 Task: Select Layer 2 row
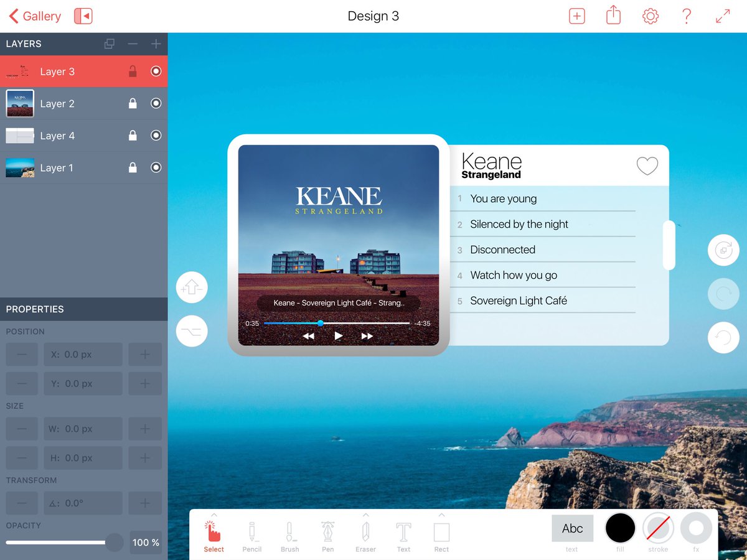[84, 103]
